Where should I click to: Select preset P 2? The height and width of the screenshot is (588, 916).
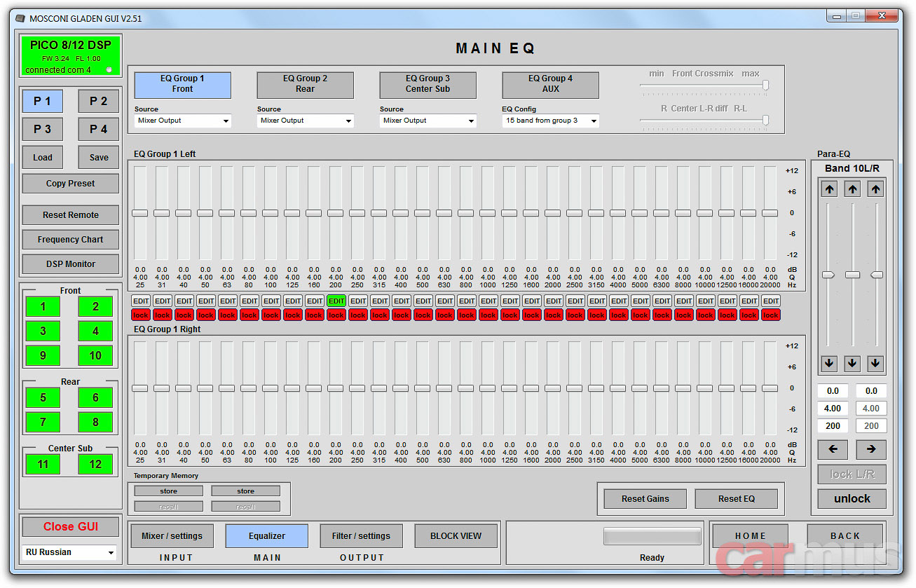click(99, 102)
